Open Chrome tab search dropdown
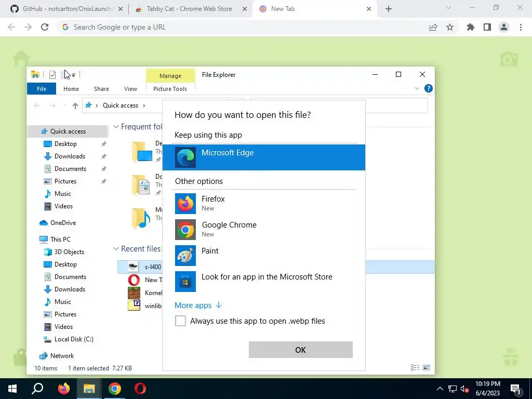The width and height of the screenshot is (532, 399). 448,7
